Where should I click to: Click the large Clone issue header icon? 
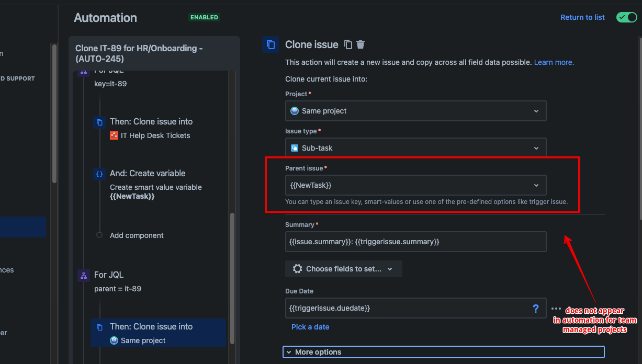coord(271,44)
